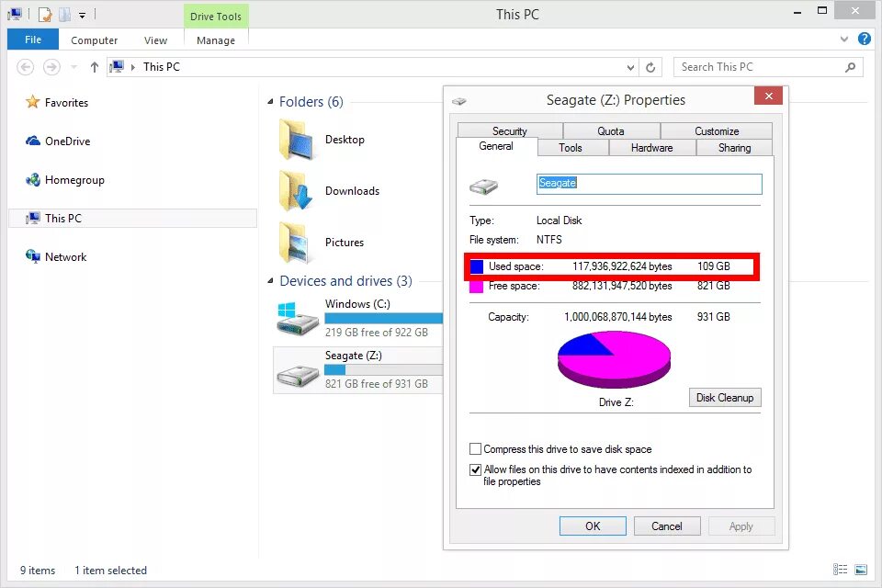Click the Windows (C:) usage bar

tap(384, 318)
